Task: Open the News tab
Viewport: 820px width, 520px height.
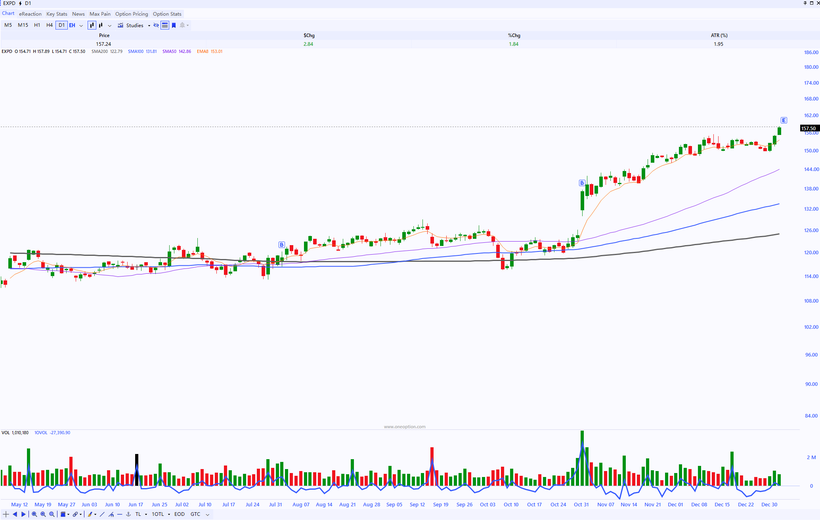Action: 78,14
